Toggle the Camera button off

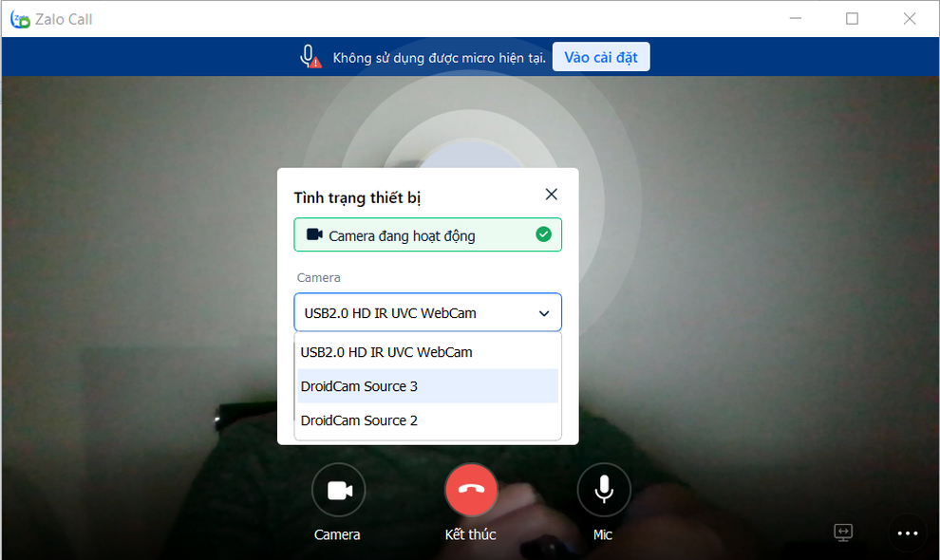(339, 491)
